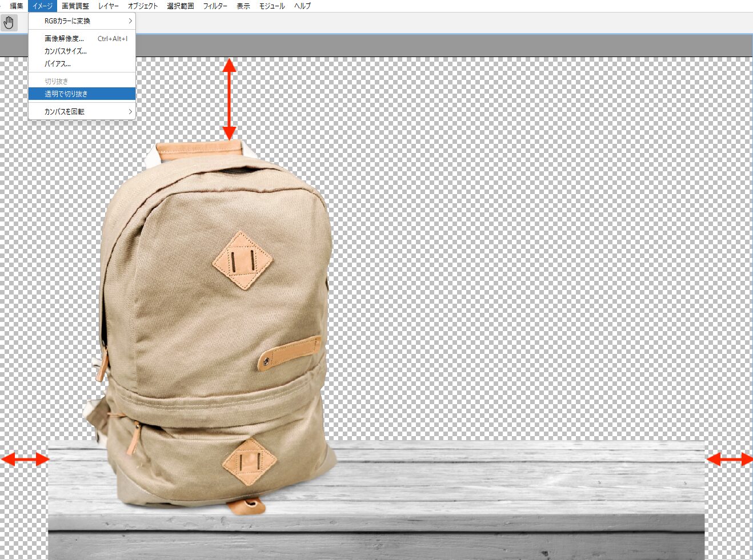Open the フィルター menu
Screen dimensions: 753x560
tap(215, 6)
